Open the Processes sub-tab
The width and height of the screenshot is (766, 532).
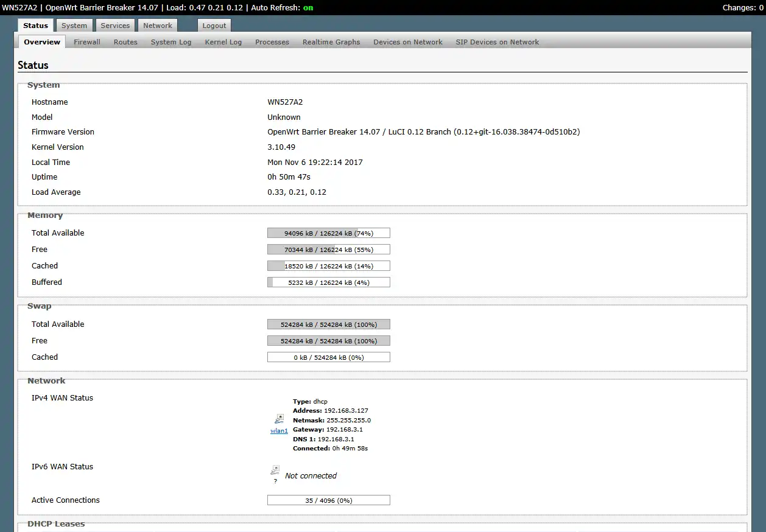point(272,42)
